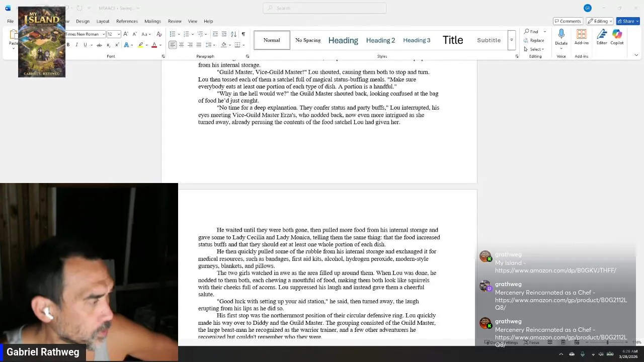Open Find options dropdown arrow
This screenshot has width=644, height=362.
tap(544, 32)
